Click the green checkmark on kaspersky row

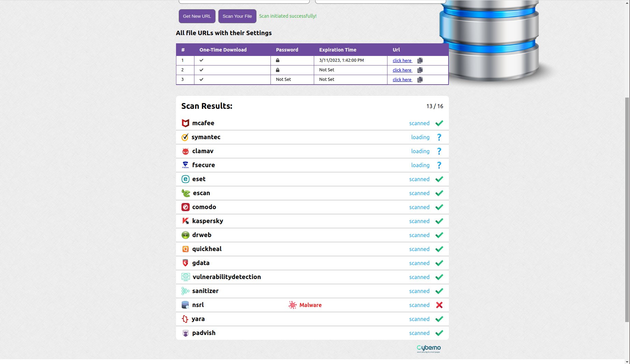tap(439, 221)
